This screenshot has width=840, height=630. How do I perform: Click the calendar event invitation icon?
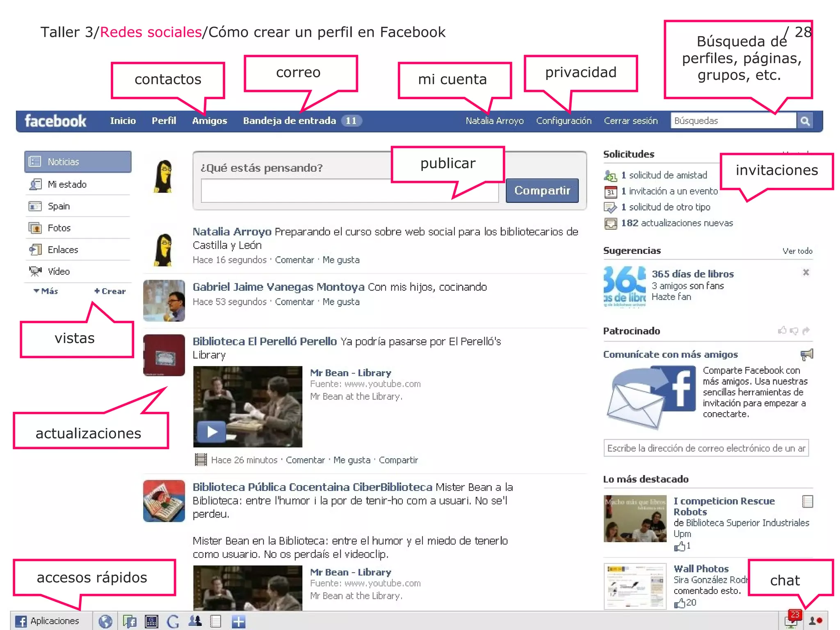pyautogui.click(x=610, y=192)
